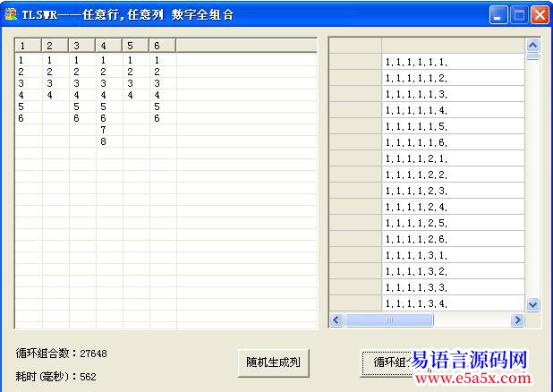Image resolution: width=553 pixels, height=392 pixels.
Task: Click the vertical scrollbar thumb in results list
Action: (x=532, y=56)
